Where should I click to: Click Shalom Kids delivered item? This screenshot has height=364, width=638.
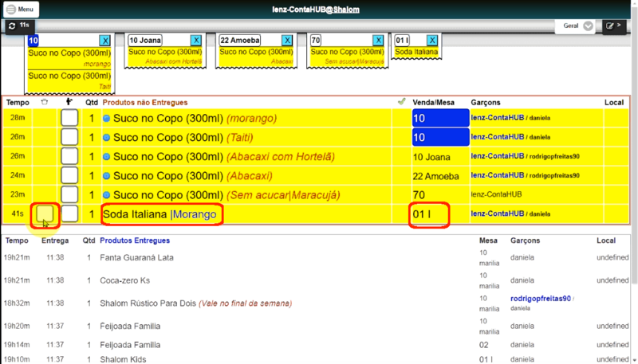pos(123,359)
